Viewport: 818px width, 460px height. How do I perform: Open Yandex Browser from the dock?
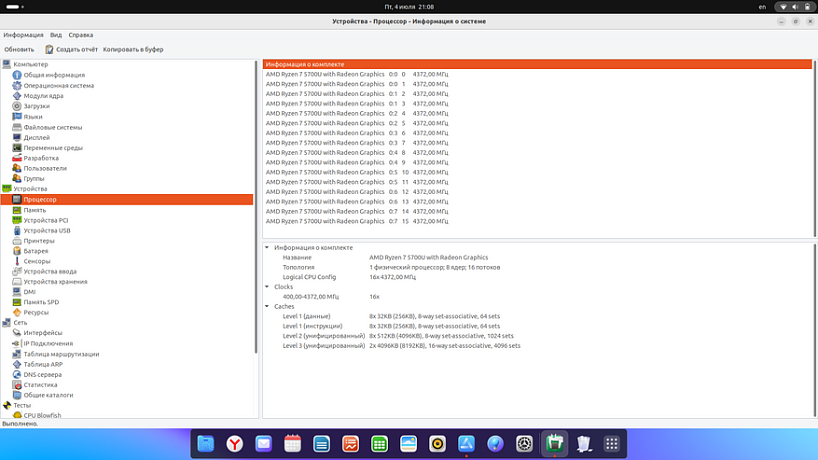[x=233, y=443]
